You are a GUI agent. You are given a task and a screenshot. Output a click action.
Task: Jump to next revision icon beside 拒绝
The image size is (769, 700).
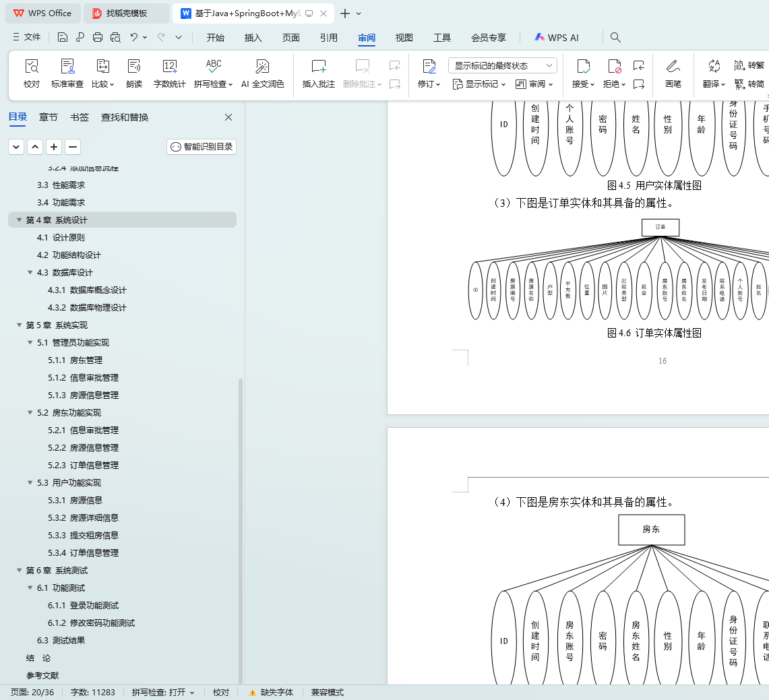point(638,84)
